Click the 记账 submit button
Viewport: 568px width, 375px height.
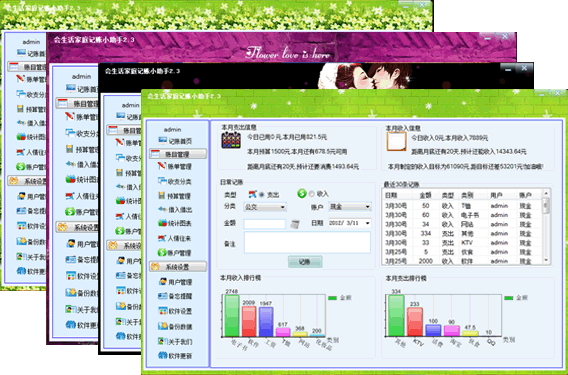coord(305,262)
